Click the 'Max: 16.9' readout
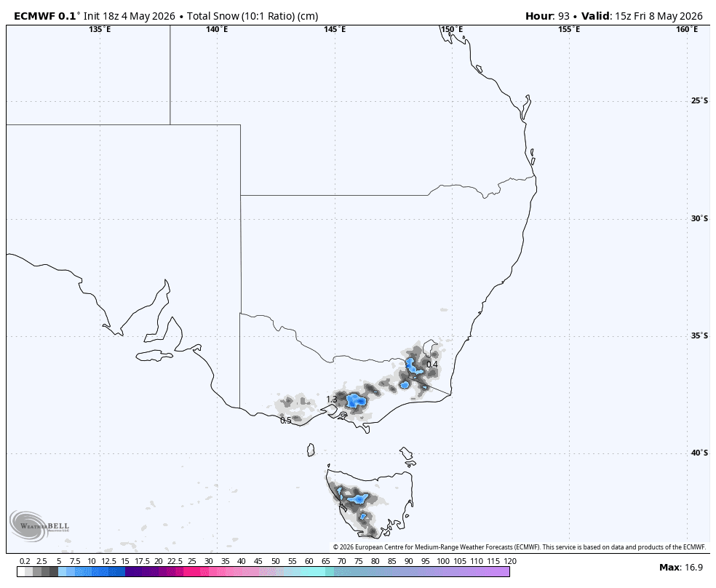The image size is (716, 588). coord(681,568)
